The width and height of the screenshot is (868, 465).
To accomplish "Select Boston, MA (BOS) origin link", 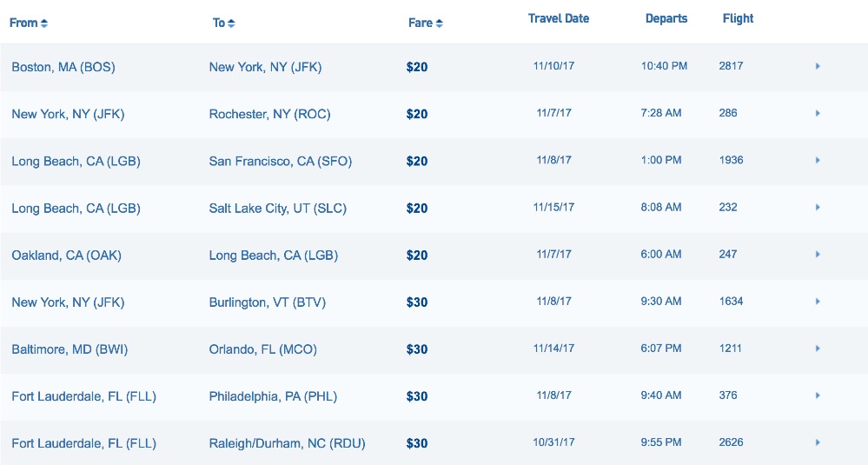I will [x=63, y=67].
